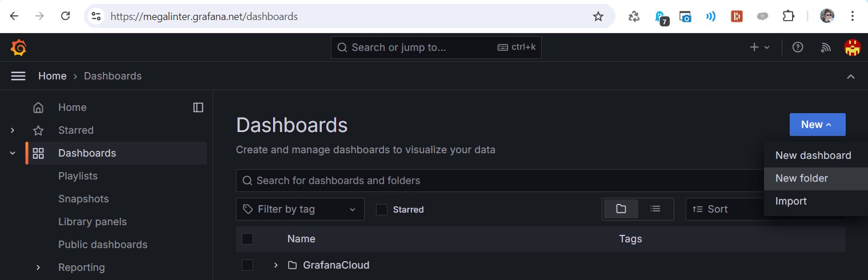Toggle the hamburger navigation menu
This screenshot has height=280, width=868.
[x=18, y=76]
